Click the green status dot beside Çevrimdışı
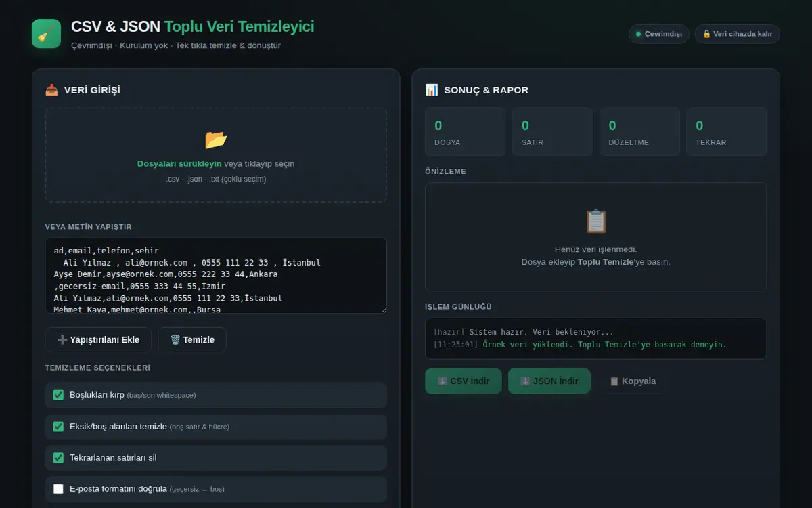Viewport: 812px width, 508px height. (638, 34)
